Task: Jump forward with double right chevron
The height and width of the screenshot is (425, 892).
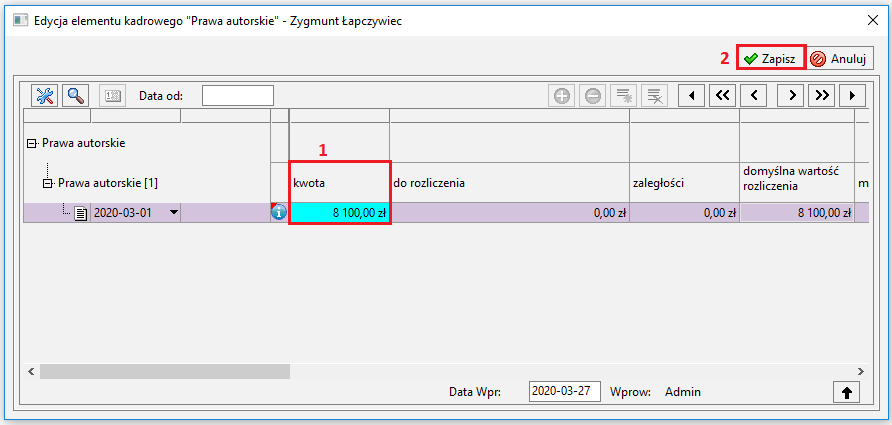Action: point(821,96)
